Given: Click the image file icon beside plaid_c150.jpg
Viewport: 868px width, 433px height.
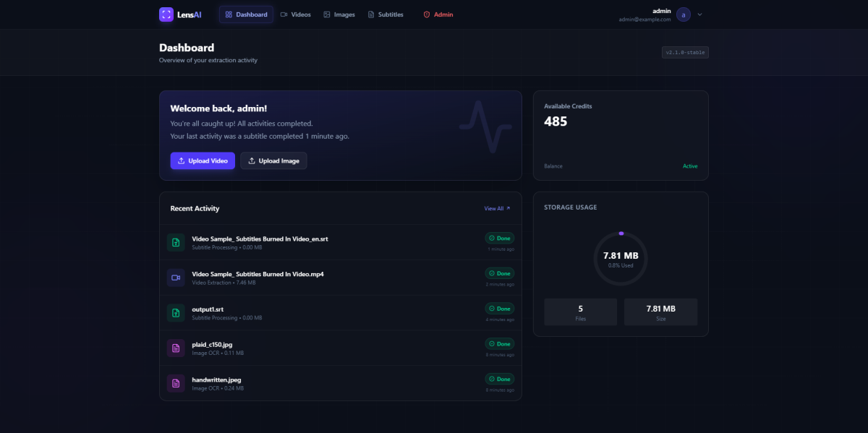Looking at the screenshot, I should [176, 348].
